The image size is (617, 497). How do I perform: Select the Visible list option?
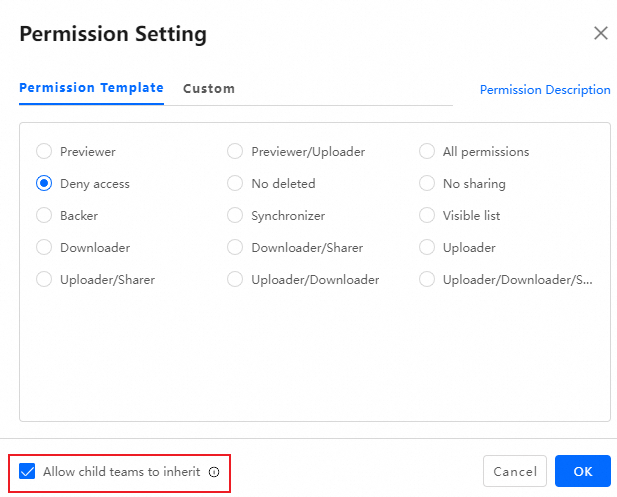(427, 216)
